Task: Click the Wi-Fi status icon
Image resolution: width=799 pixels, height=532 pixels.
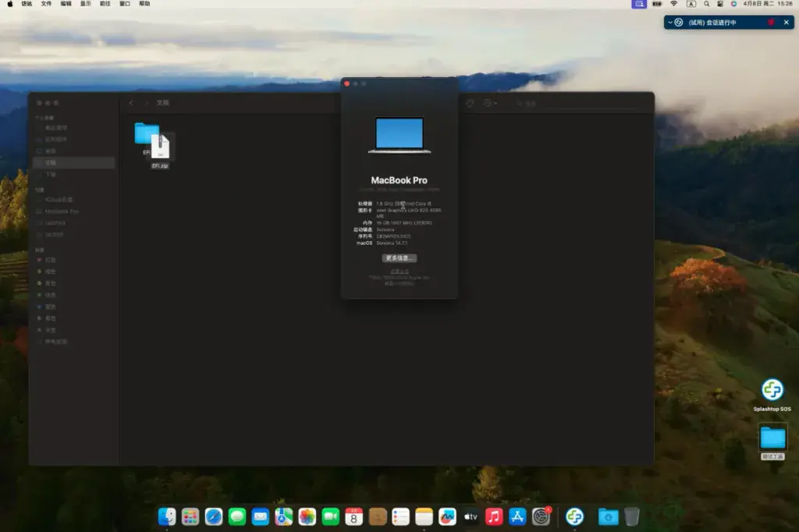Action: click(673, 4)
